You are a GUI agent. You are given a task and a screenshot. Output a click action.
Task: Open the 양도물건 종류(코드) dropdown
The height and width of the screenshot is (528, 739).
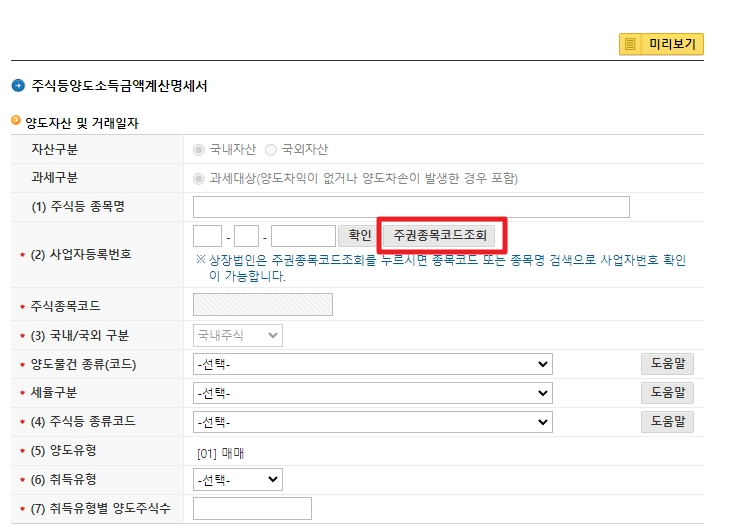click(372, 364)
